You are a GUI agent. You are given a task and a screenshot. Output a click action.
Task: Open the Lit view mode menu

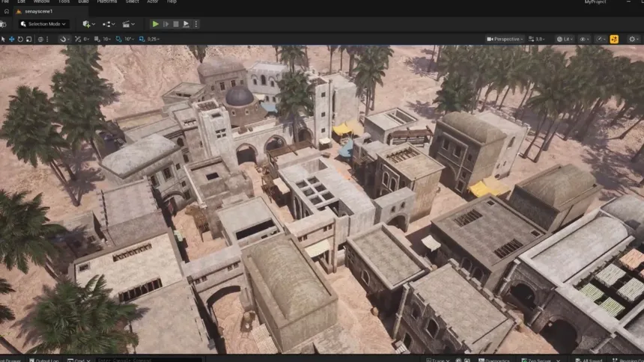(565, 39)
